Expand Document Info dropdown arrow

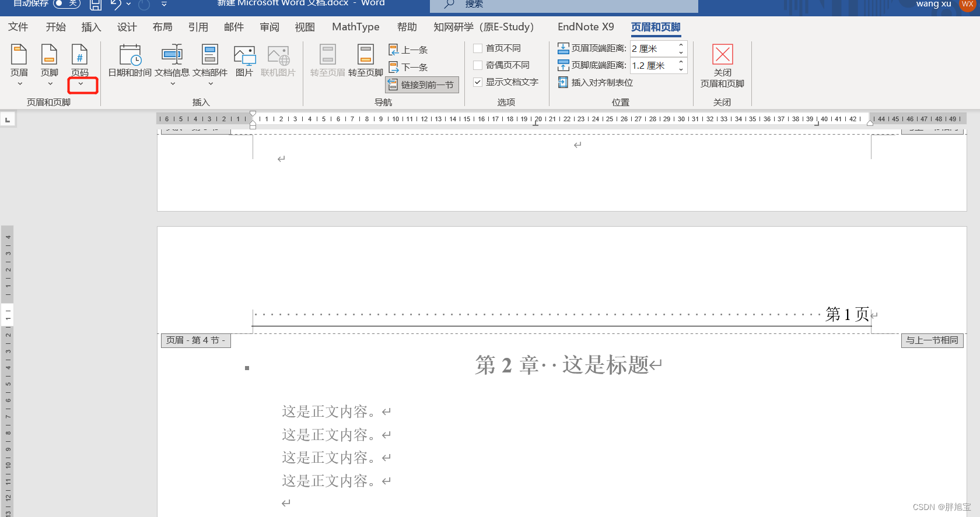[173, 84]
